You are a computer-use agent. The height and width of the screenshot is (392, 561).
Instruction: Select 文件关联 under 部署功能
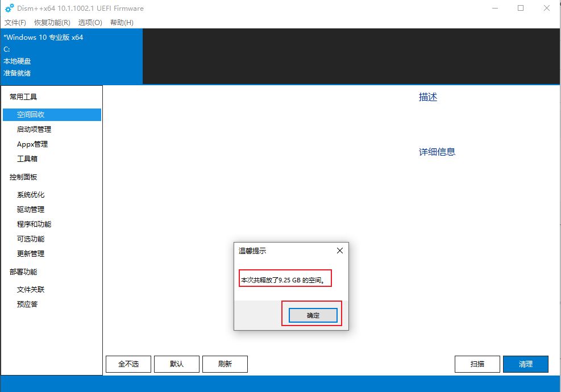click(31, 290)
